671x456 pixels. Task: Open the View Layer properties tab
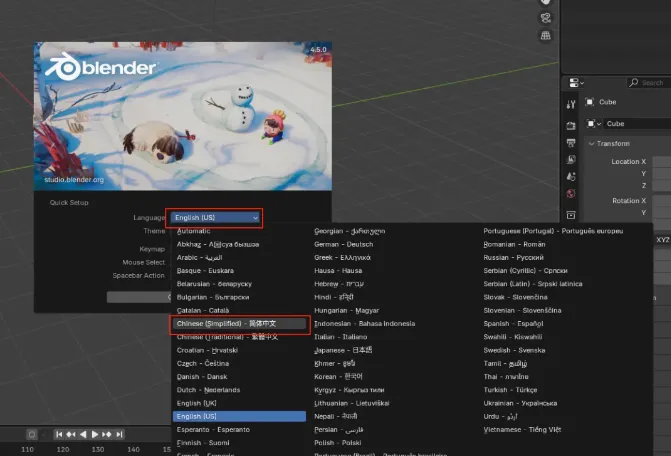pos(571,160)
